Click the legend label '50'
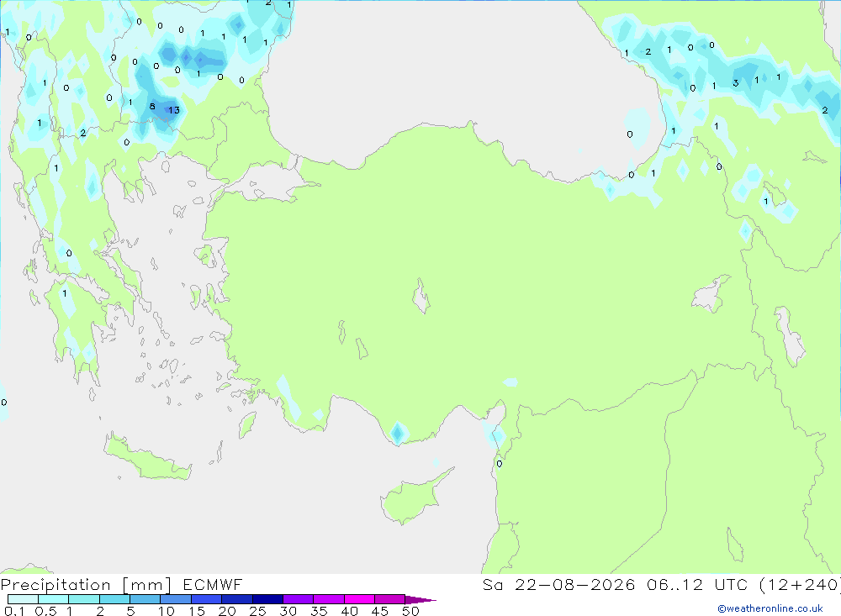The image size is (841, 616). point(411,611)
